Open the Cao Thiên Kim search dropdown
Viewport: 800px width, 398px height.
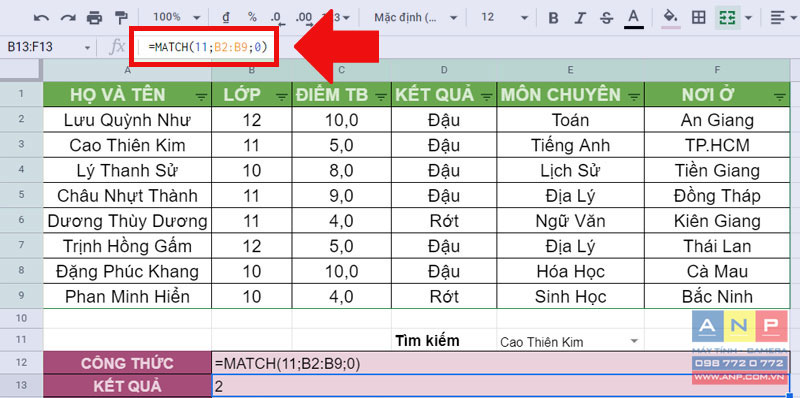pos(634,341)
